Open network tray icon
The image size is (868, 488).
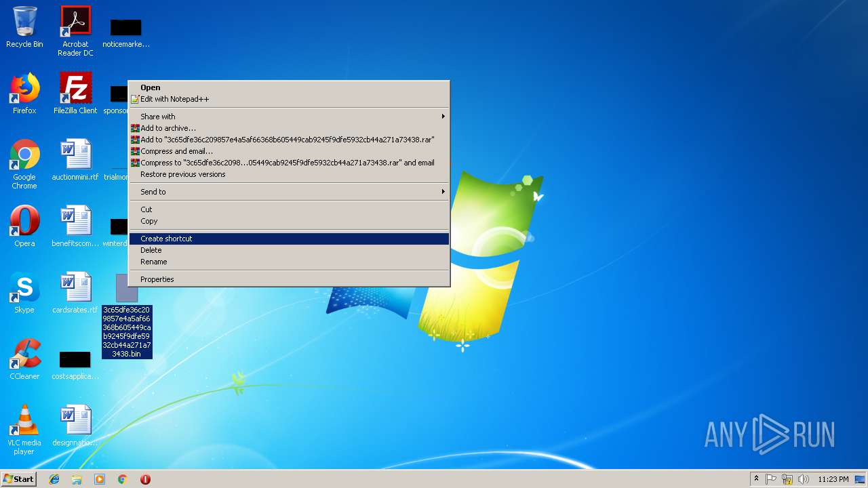tap(787, 479)
